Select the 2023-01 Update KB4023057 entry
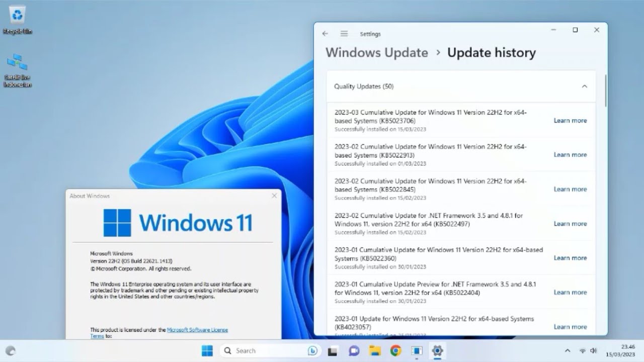This screenshot has width=644, height=362. pyautogui.click(x=461, y=323)
